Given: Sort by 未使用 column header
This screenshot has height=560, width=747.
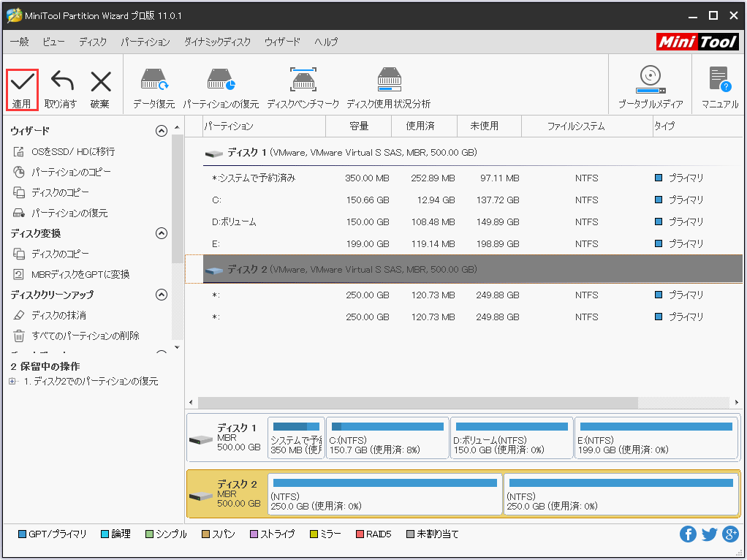Looking at the screenshot, I should click(x=489, y=126).
